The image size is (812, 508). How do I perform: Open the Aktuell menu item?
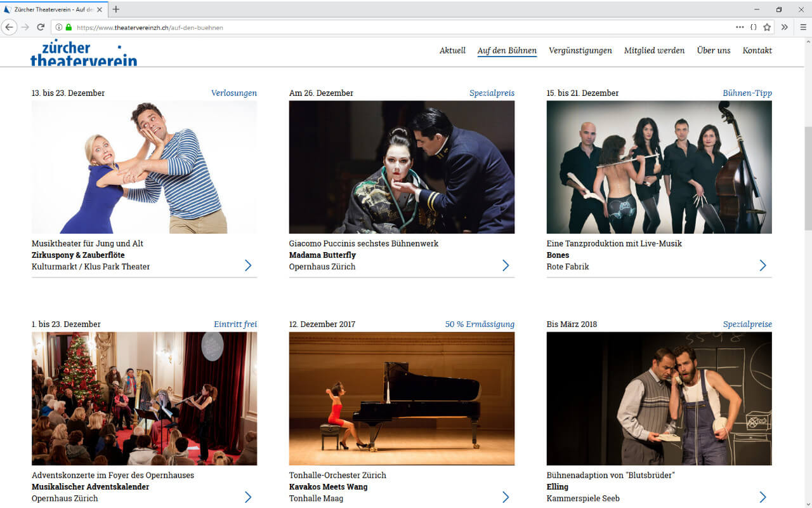click(452, 51)
